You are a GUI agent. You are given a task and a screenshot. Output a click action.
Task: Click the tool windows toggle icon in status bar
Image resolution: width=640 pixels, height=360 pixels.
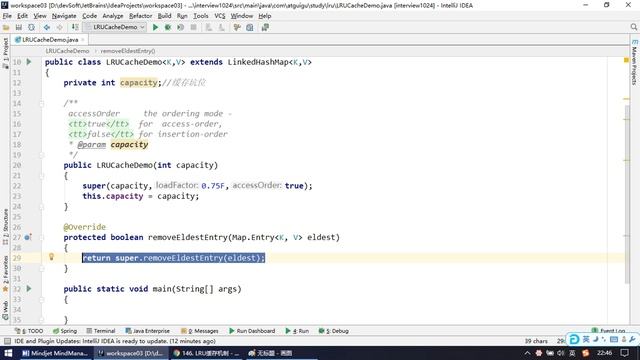[x=7, y=341]
